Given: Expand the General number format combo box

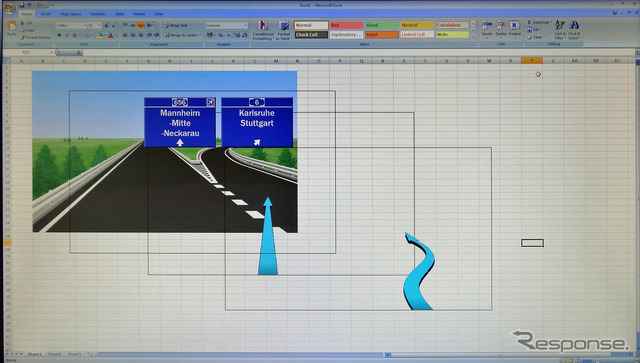Looking at the screenshot, I should pyautogui.click(x=227, y=25).
